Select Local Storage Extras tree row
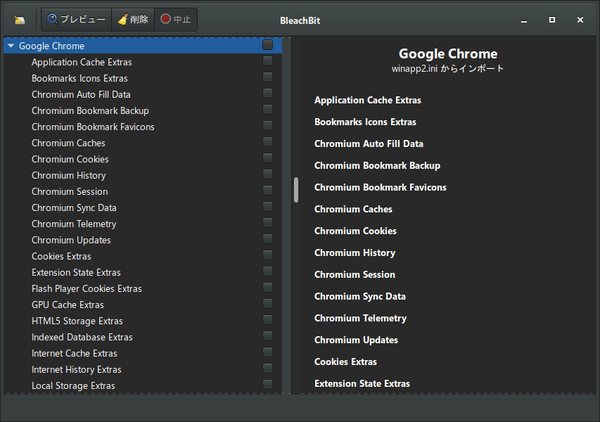This screenshot has width=600, height=422. (x=143, y=386)
